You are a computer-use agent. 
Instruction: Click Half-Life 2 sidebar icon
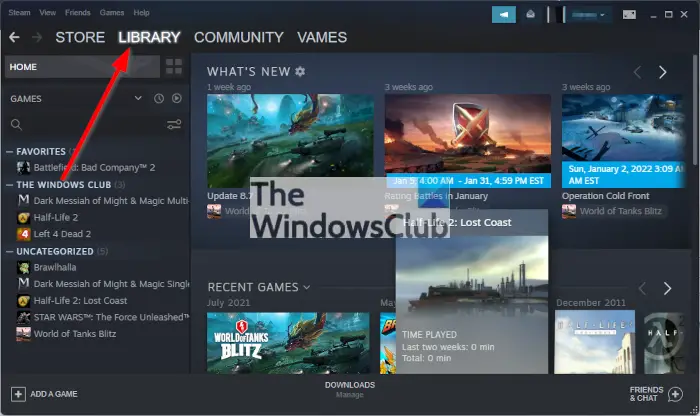23,217
